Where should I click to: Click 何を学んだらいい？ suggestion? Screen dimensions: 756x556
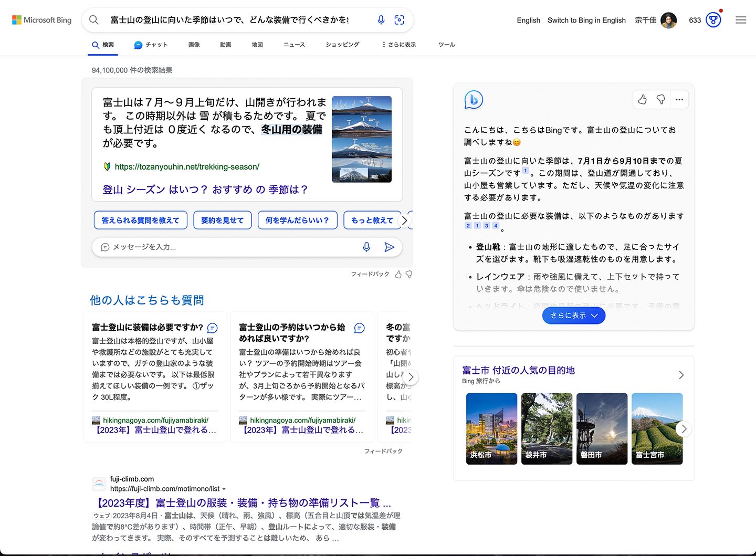(297, 220)
